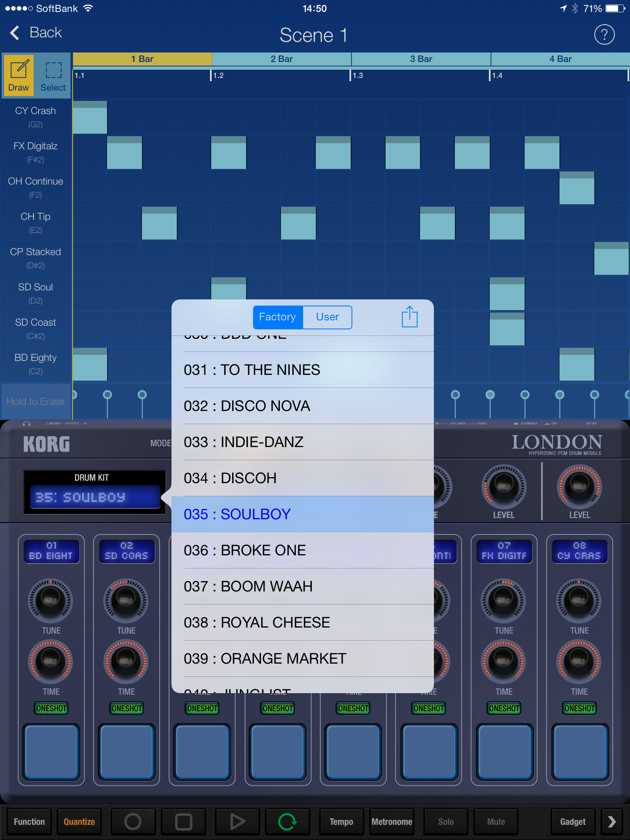The width and height of the screenshot is (630, 840).
Task: Stop playback with the square button
Action: pos(183,822)
